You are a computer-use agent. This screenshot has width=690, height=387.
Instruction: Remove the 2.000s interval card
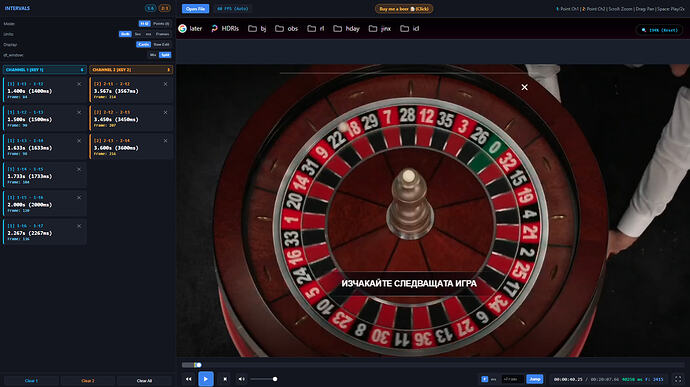pos(79,198)
